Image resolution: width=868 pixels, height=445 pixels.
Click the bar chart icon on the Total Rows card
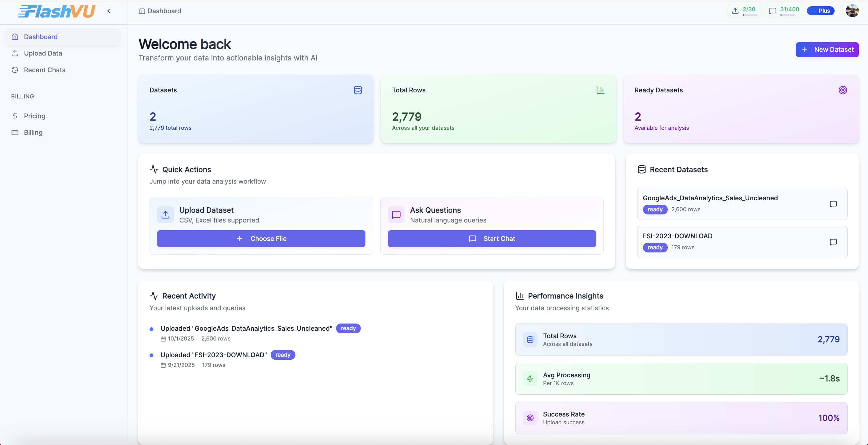(x=600, y=90)
